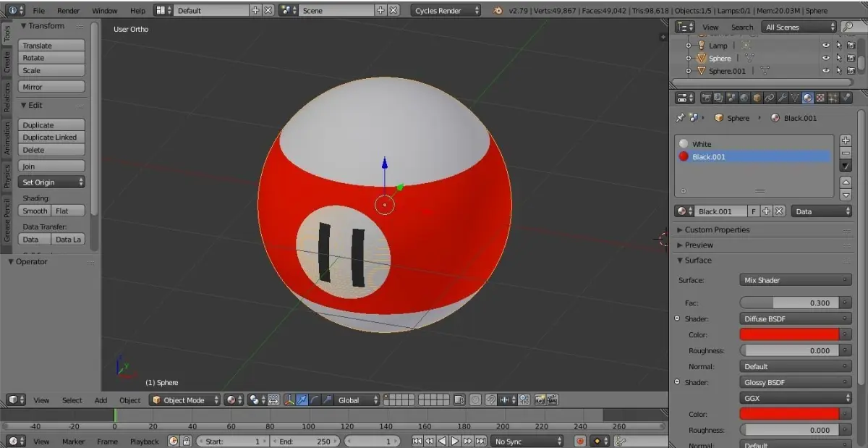This screenshot has height=448, width=868.
Task: Click the OpenGL render camera icon
Action: tap(540, 400)
